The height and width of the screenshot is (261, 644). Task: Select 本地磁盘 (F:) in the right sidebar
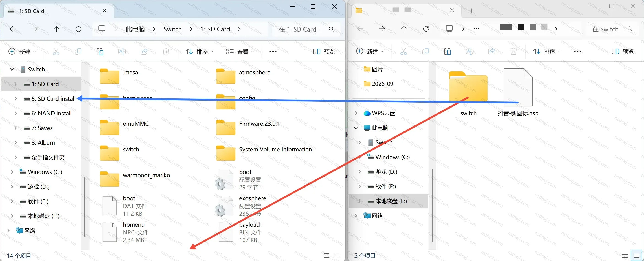[389, 201]
